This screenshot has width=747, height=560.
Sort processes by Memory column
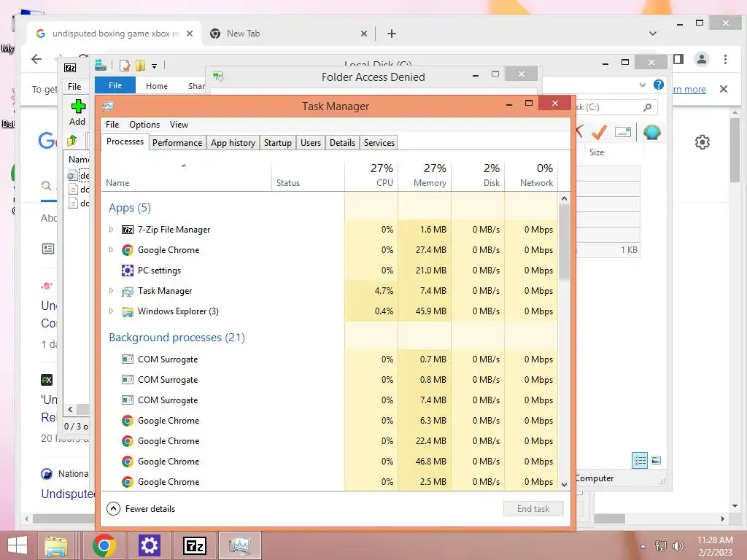click(425, 175)
